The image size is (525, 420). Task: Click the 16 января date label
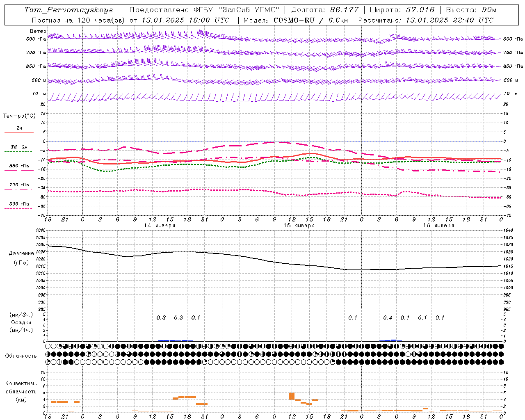point(438,226)
